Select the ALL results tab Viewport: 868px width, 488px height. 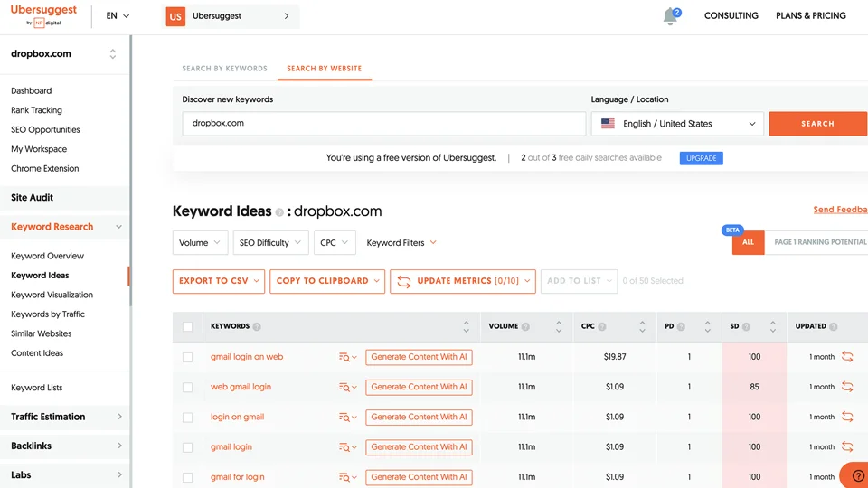click(748, 242)
